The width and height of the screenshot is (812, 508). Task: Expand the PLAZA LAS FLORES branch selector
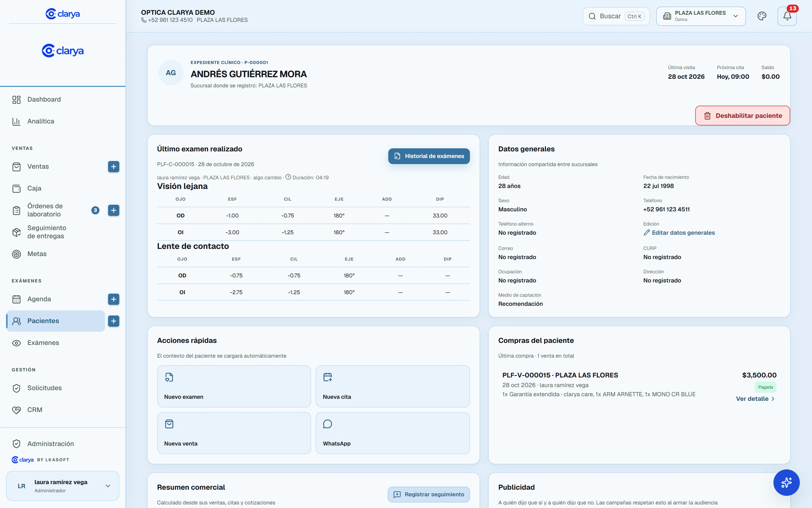(x=701, y=16)
